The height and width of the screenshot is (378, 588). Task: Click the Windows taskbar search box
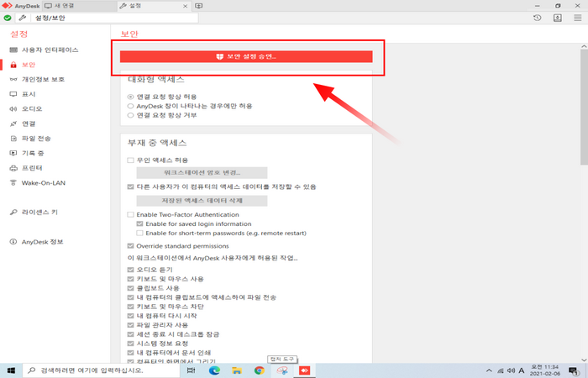coord(100,370)
